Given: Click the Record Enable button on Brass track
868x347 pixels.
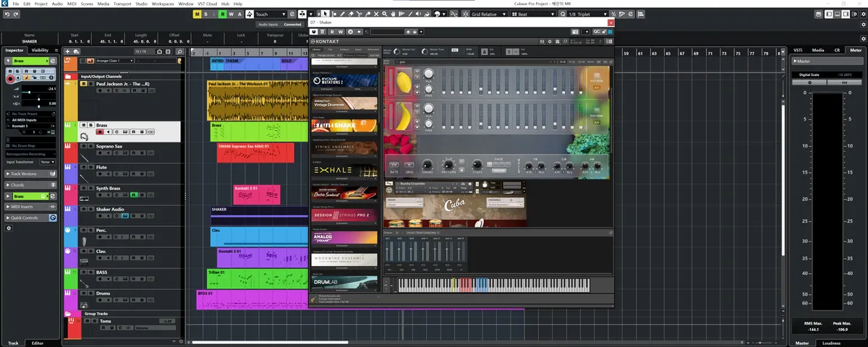Looking at the screenshot, I should click(x=100, y=132).
